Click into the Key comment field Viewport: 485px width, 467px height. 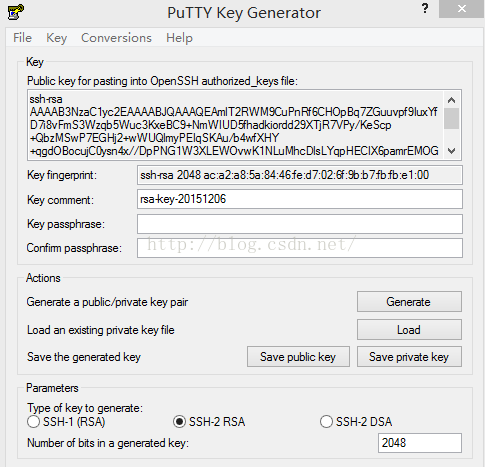(x=300, y=199)
